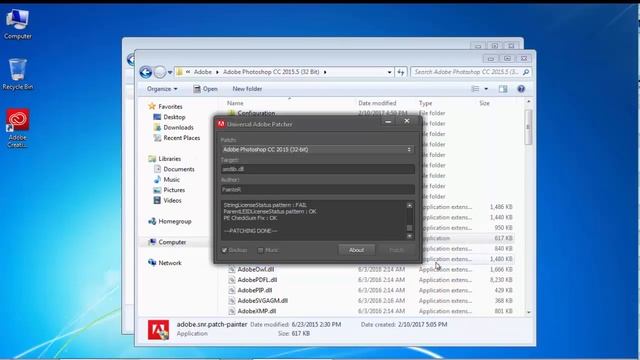Image resolution: width=640 pixels, height=360 pixels.
Task: Toggle the Music checkbox in the patcher
Action: [x=260, y=250]
